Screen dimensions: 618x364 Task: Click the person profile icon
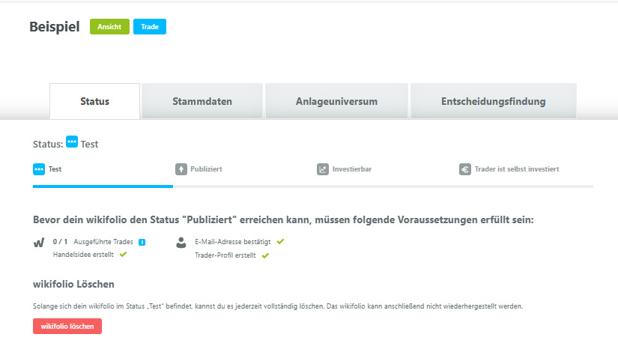tap(181, 243)
